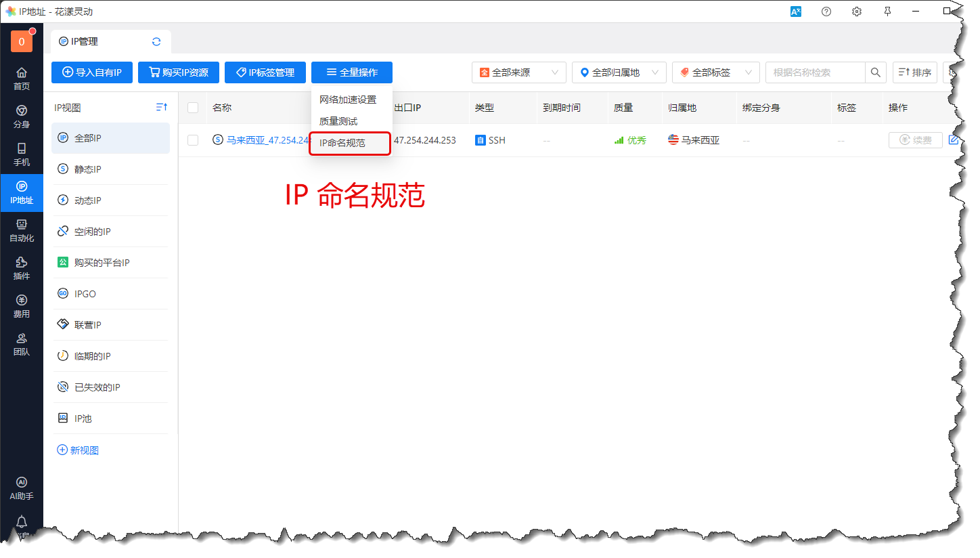
Task: Open the 全部来源 source dropdown
Action: point(519,72)
